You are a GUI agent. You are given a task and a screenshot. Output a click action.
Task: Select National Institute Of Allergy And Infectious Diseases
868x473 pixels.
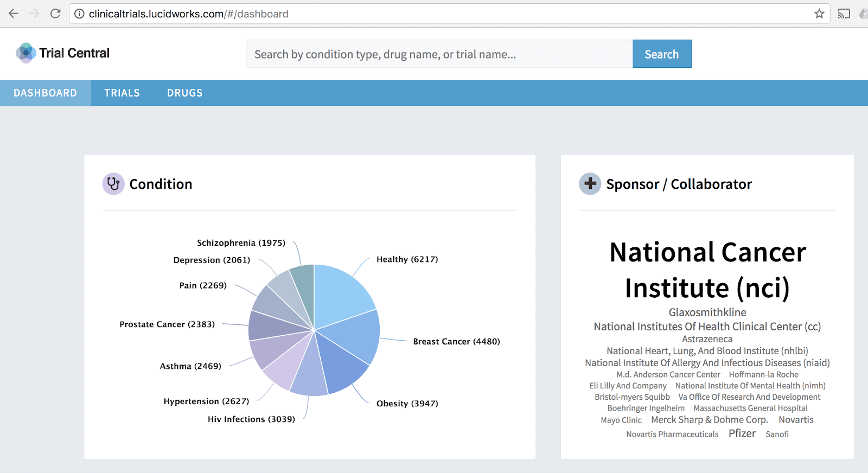click(707, 363)
